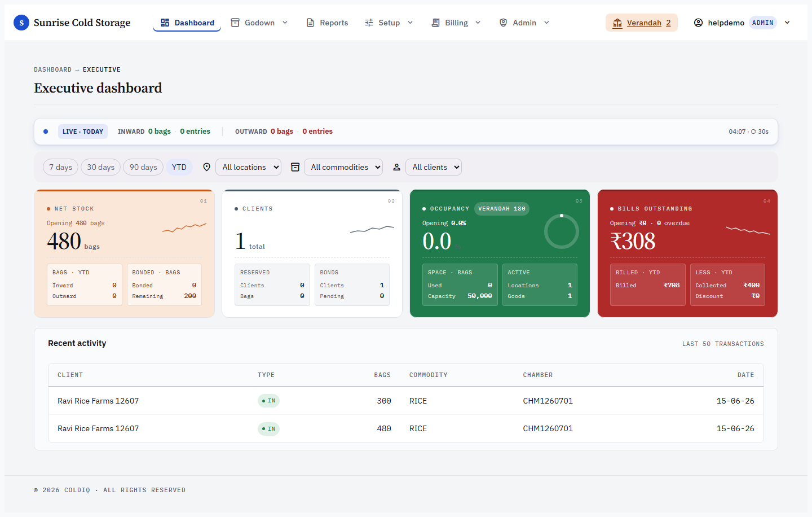The height and width of the screenshot is (517, 812).
Task: Click the Dashboard grid icon
Action: 165,23
